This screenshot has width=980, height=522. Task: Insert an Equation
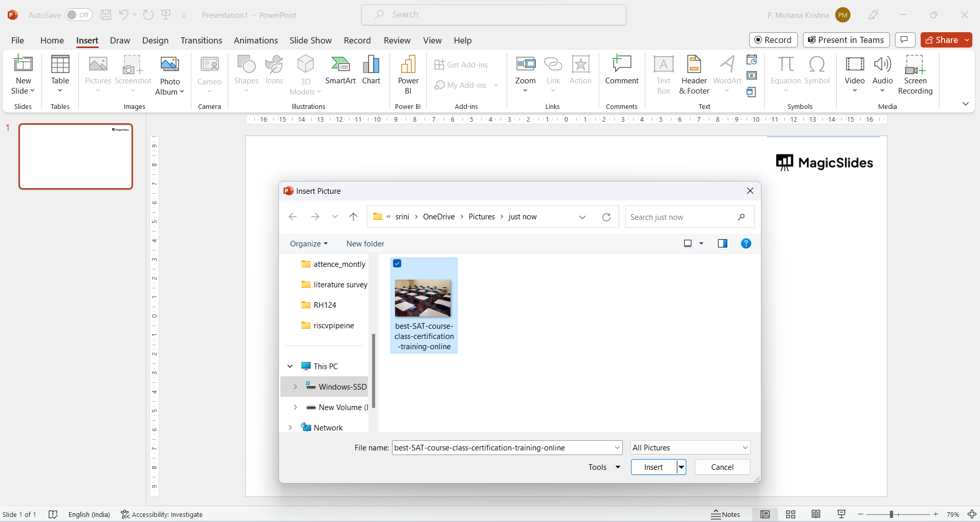(786, 72)
